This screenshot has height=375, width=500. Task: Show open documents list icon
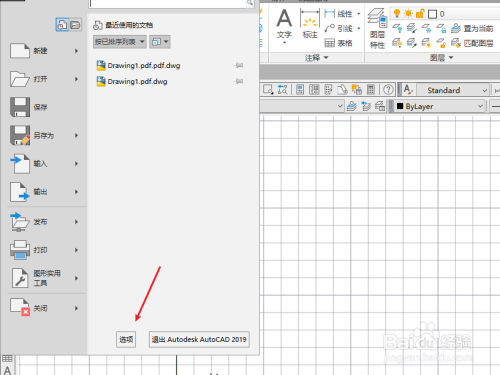pyautogui.click(x=75, y=25)
